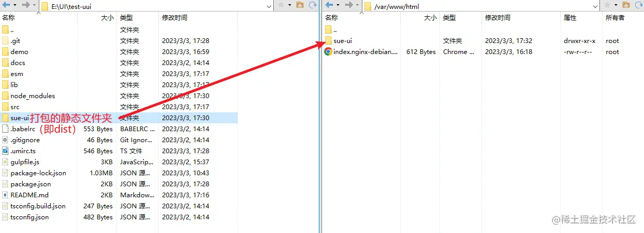The image size is (644, 233).
Task: Open favorites dropdown arrow in local pane
Action: point(290,5)
